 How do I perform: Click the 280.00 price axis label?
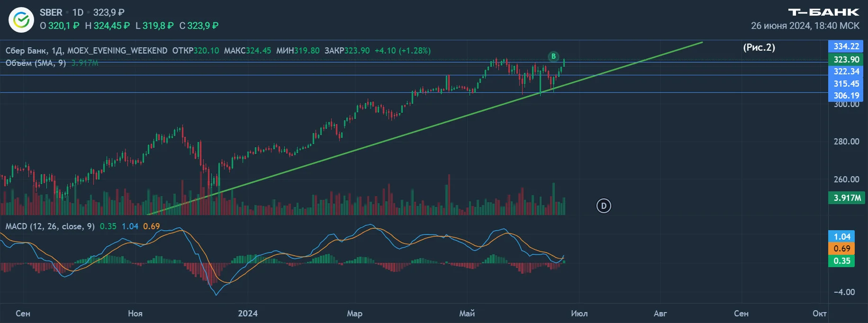(x=846, y=142)
